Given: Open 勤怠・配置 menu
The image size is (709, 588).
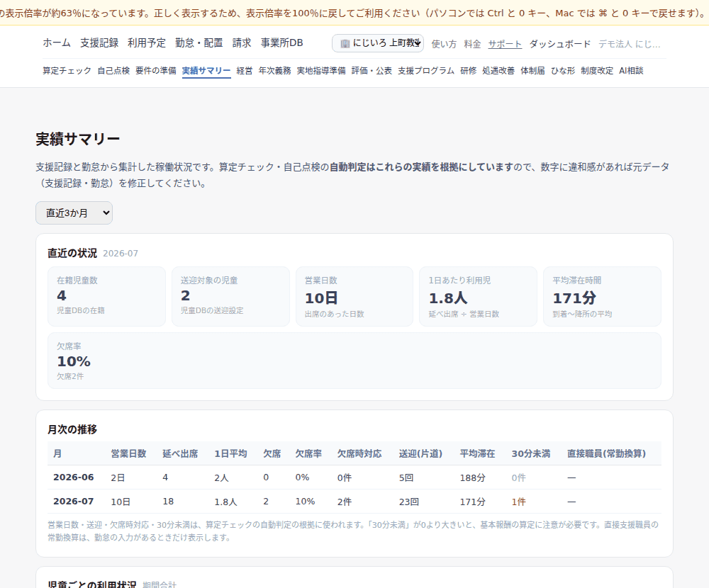Looking at the screenshot, I should tap(199, 43).
